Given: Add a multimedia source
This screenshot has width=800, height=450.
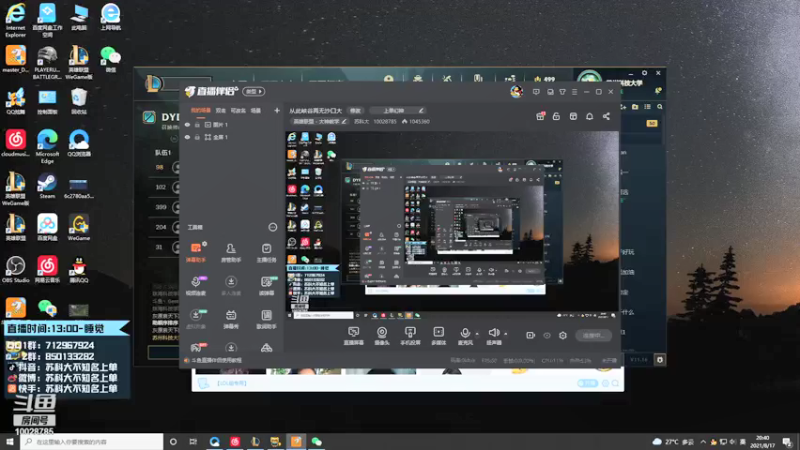Looking at the screenshot, I should click(438, 336).
